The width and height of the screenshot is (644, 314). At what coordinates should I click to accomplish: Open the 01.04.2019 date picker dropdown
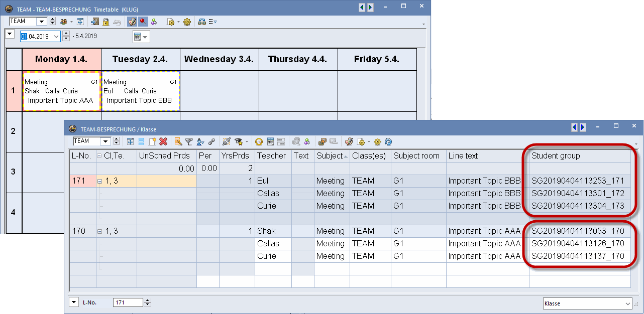(56, 36)
